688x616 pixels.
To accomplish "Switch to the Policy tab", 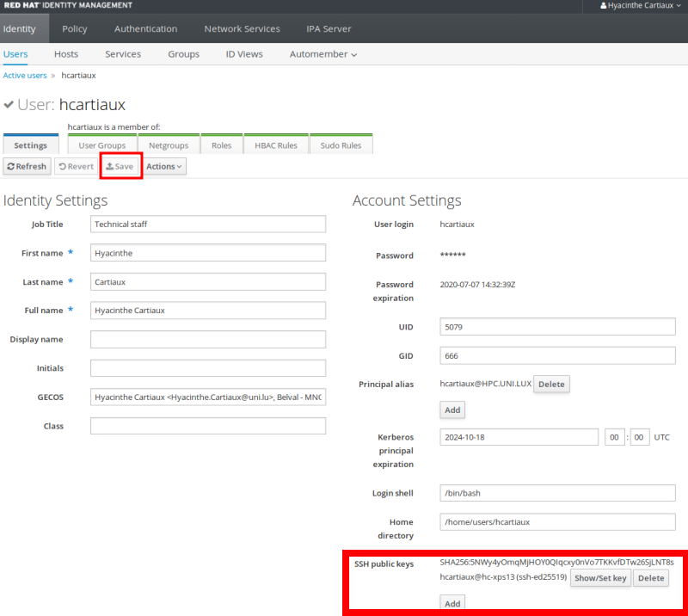I will point(75,28).
